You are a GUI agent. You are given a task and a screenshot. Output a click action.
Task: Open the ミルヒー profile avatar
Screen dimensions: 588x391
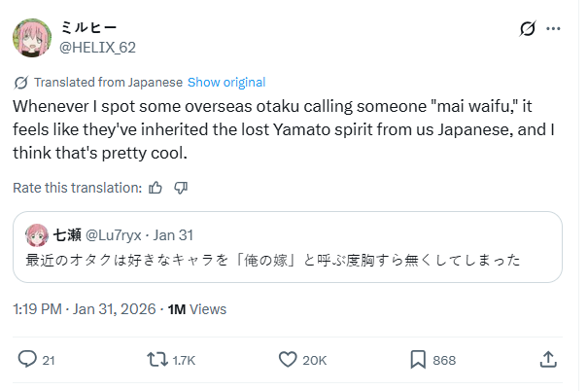coord(31,37)
